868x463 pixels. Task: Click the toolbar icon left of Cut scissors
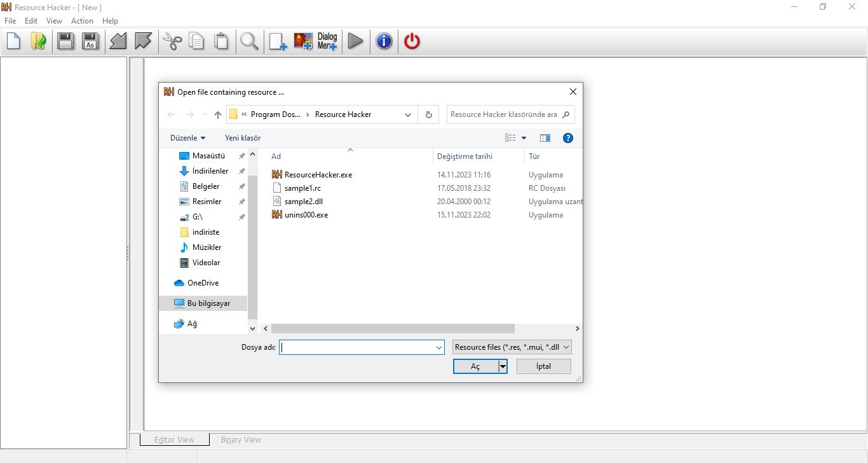click(x=143, y=42)
